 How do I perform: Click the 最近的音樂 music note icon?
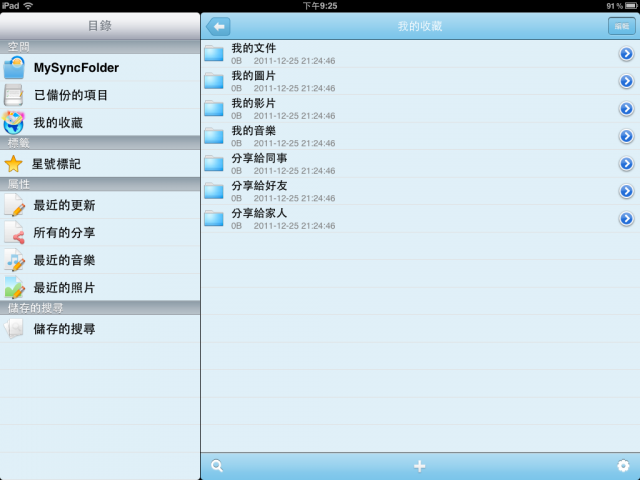[15, 260]
